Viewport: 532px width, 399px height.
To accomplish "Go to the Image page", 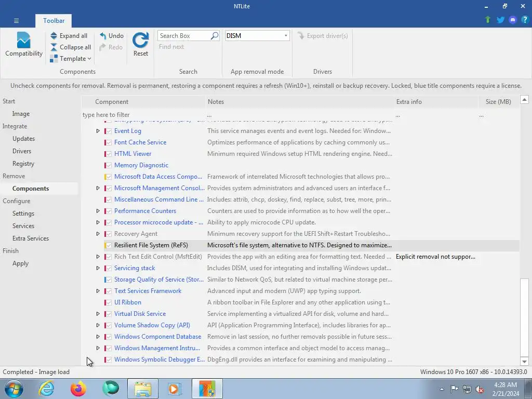I will [21, 114].
